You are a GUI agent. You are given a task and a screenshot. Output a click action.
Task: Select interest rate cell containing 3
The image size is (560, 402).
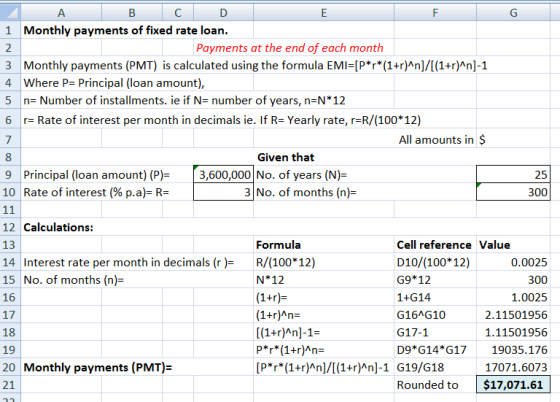pos(224,192)
